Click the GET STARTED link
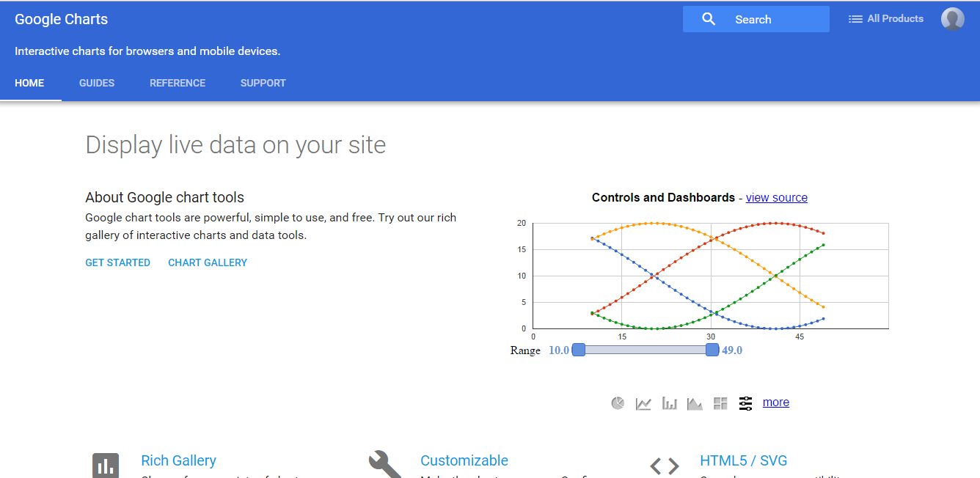This screenshot has height=478, width=980. 118,262
